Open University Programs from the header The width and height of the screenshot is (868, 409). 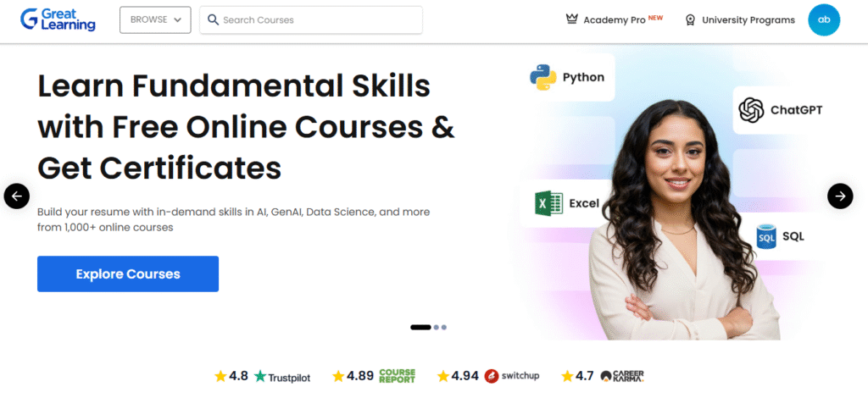pyautogui.click(x=740, y=19)
